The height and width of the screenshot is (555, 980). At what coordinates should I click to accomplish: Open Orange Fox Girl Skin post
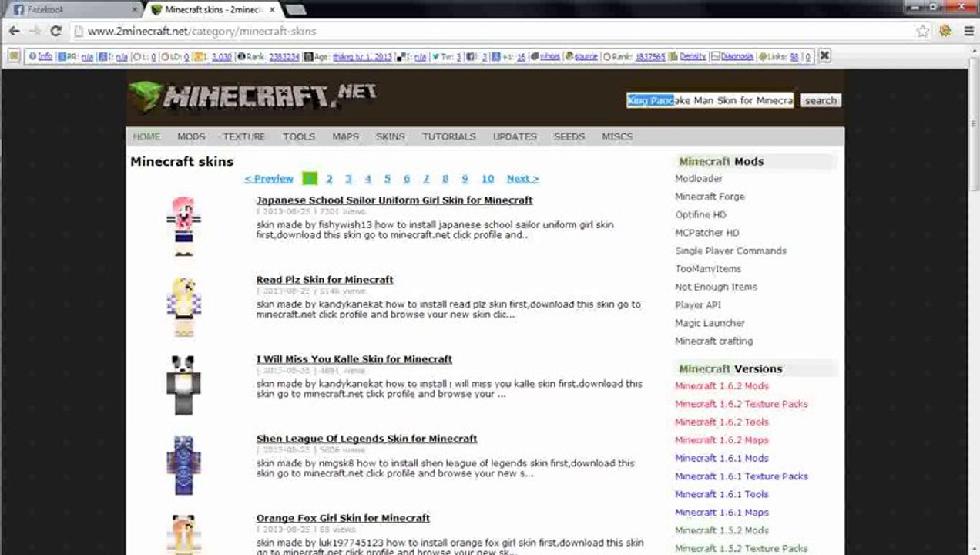(343, 518)
